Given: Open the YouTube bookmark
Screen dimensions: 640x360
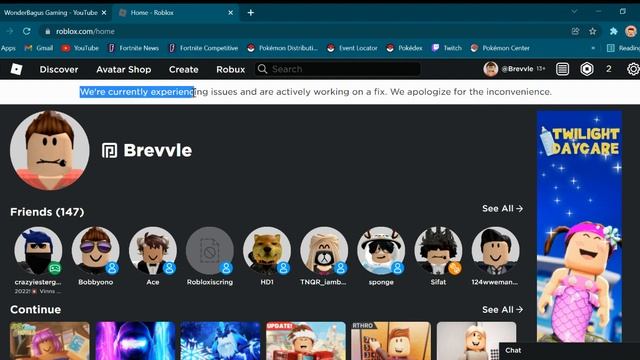Looking at the screenshot, I should (x=80, y=48).
